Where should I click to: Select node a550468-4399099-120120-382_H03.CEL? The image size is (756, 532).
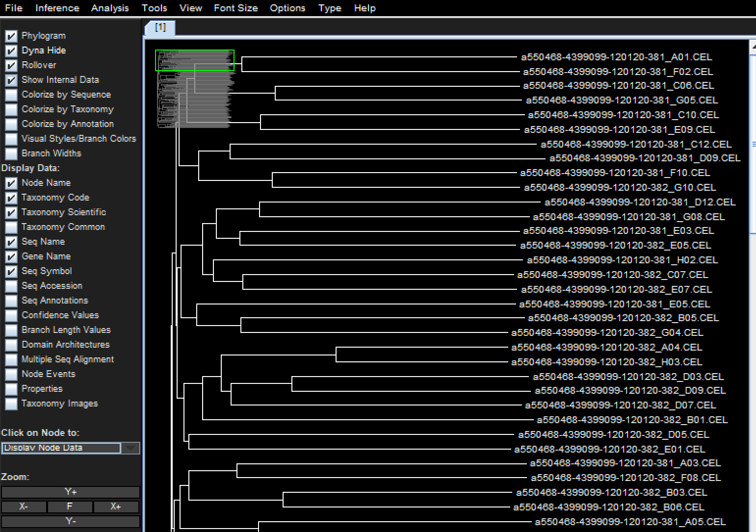(607, 362)
